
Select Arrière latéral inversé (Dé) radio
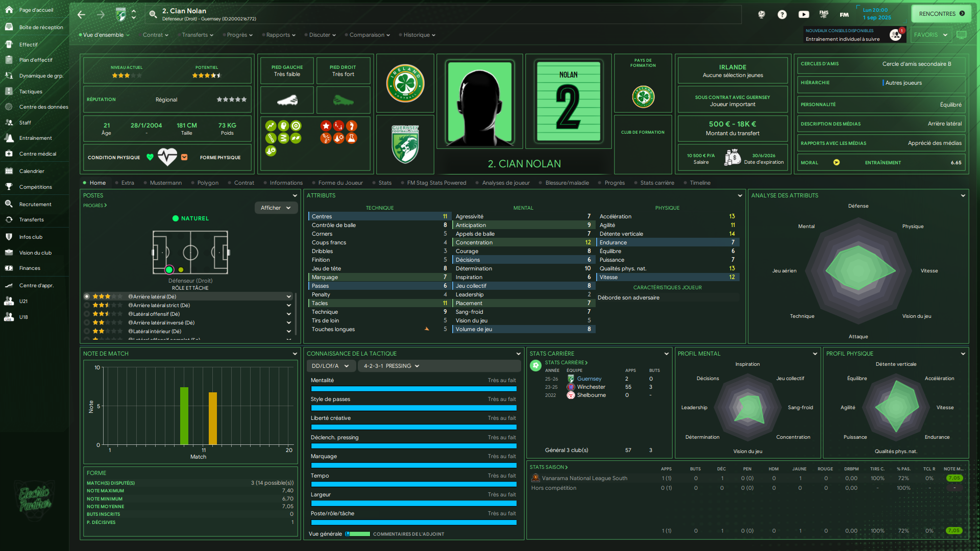point(87,323)
